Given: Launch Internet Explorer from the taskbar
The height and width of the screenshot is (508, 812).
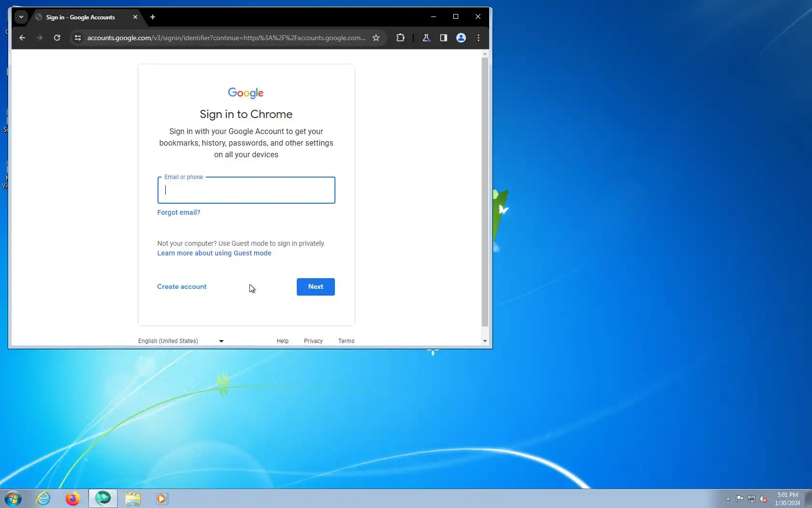Looking at the screenshot, I should click(x=43, y=498).
